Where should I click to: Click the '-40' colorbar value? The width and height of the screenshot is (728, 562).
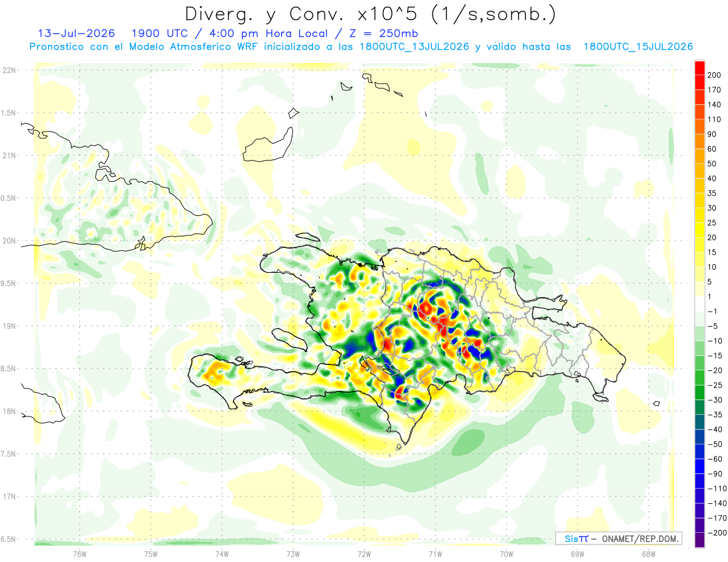714,429
